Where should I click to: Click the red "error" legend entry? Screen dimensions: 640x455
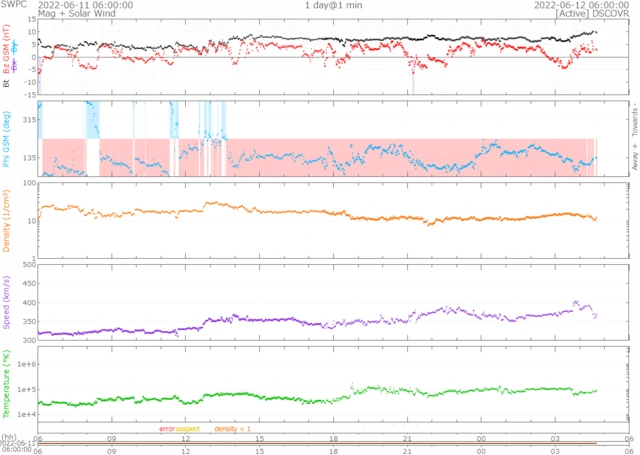(167, 429)
